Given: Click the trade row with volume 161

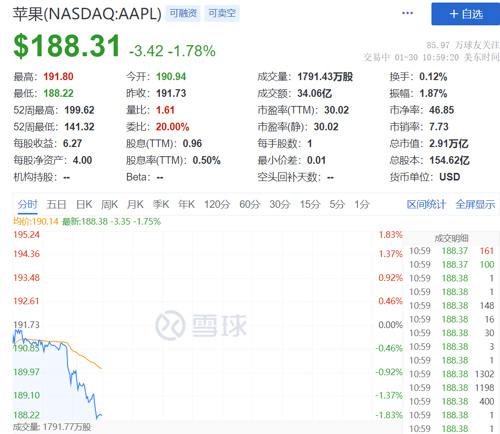Looking at the screenshot, I should pos(451,251).
